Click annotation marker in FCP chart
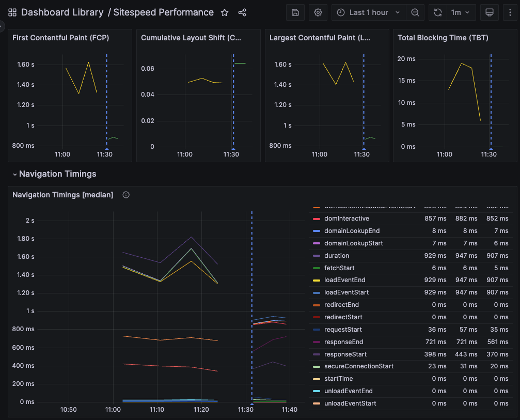 tap(106, 149)
